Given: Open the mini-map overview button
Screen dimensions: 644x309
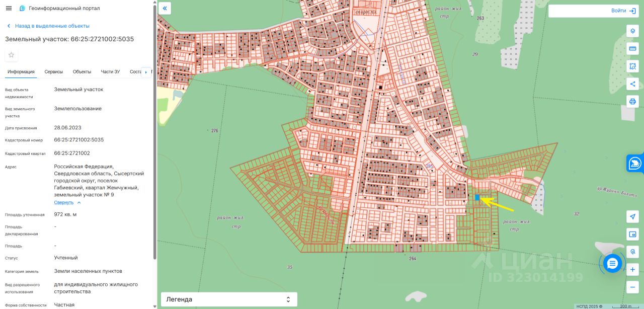Looking at the screenshot, I should tap(632, 234).
